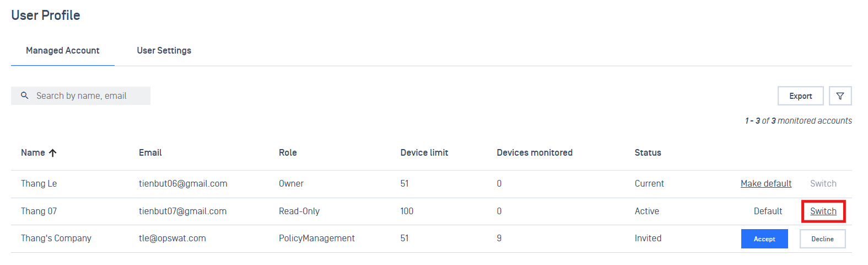Click the Device limit column header

[x=424, y=153]
